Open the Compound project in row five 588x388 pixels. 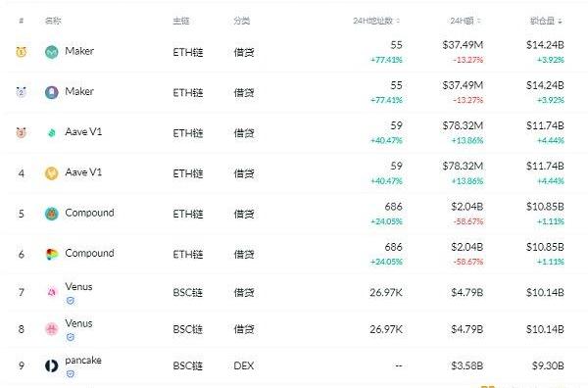89,213
